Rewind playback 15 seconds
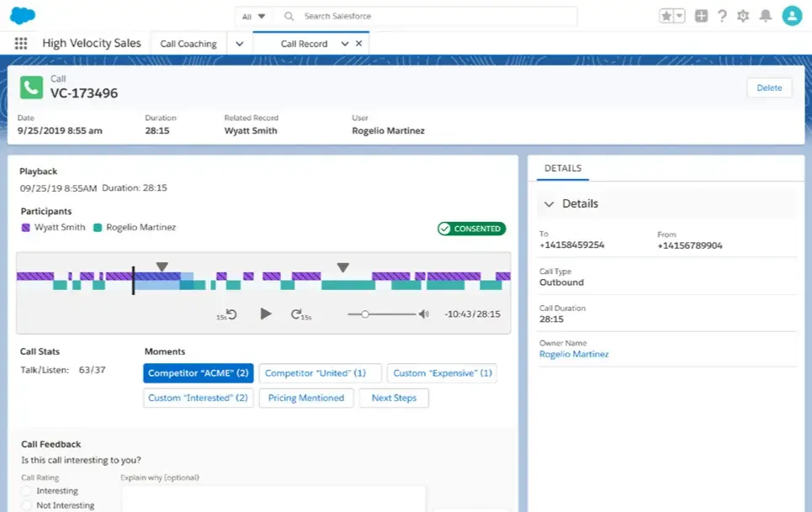This screenshot has height=512, width=812. pyautogui.click(x=227, y=314)
